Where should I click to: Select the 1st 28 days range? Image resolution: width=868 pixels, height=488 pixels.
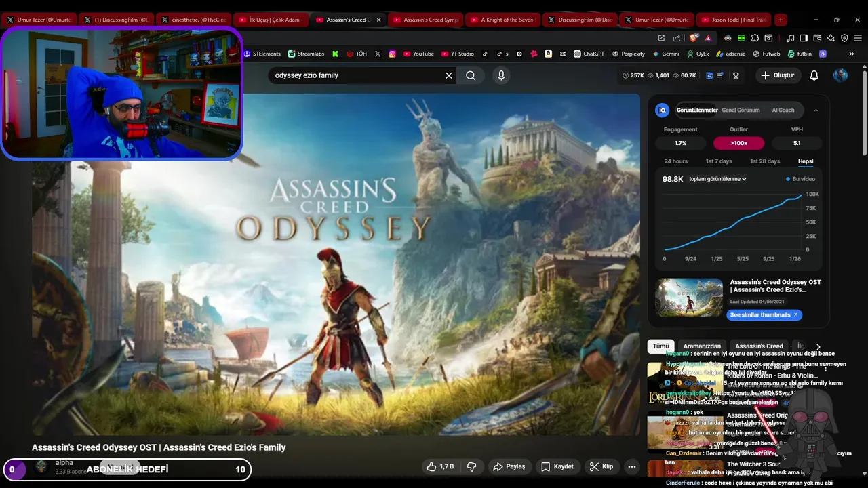click(765, 161)
